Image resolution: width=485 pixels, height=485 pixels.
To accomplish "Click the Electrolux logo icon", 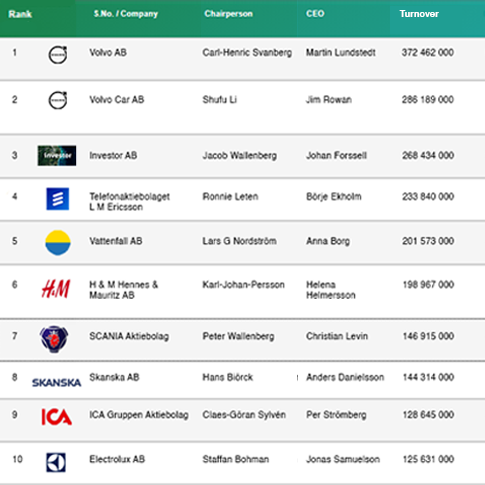I will (56, 462).
